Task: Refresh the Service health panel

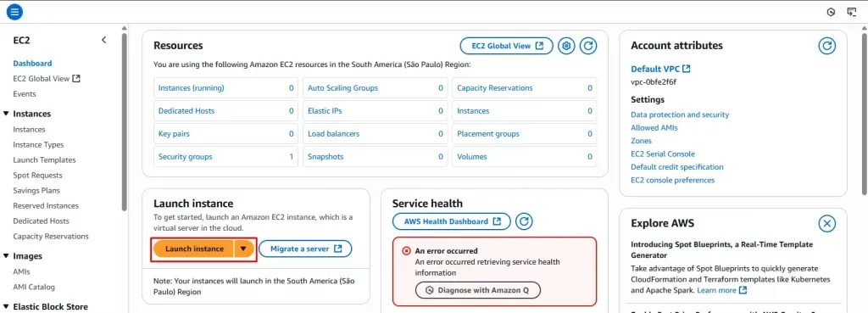Action: [x=524, y=221]
